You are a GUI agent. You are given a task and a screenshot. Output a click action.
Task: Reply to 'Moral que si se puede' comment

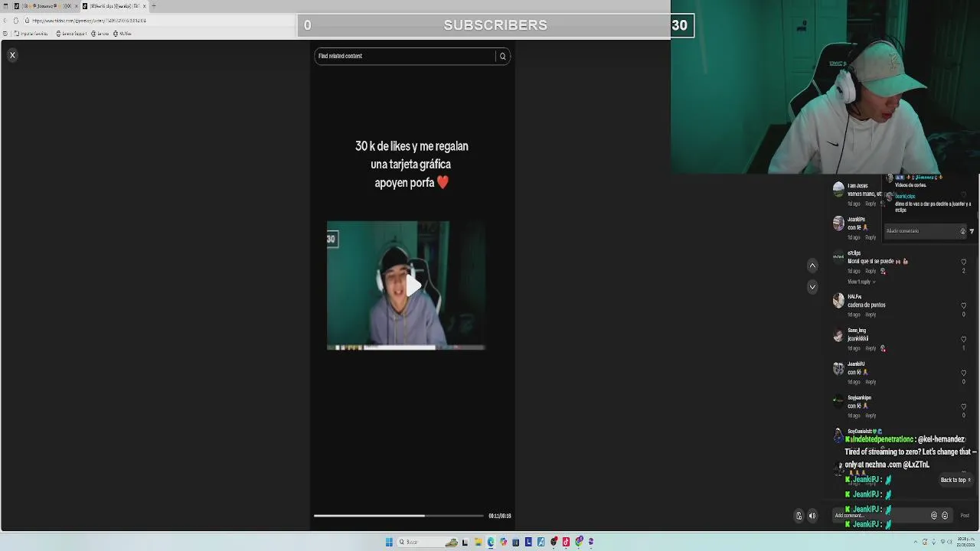pyautogui.click(x=871, y=271)
